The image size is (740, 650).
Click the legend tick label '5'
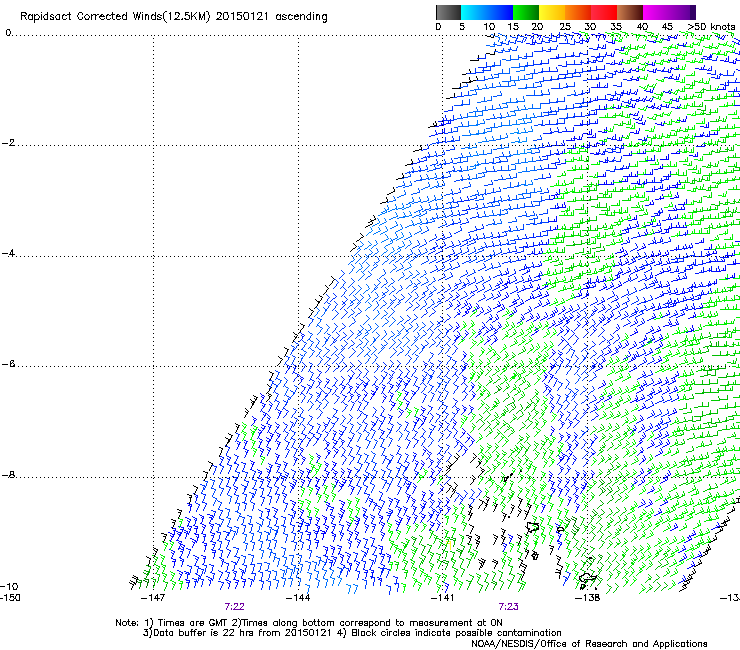coord(462,27)
